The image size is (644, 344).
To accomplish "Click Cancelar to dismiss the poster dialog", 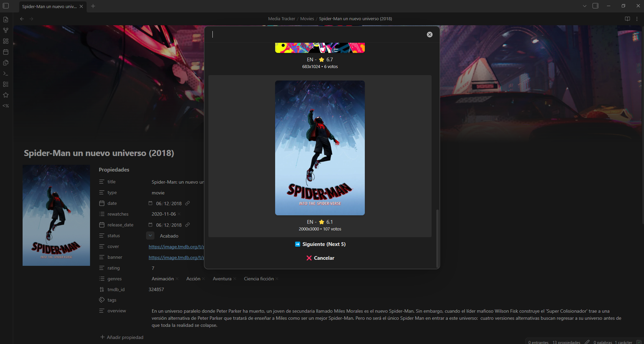I will tap(320, 258).
